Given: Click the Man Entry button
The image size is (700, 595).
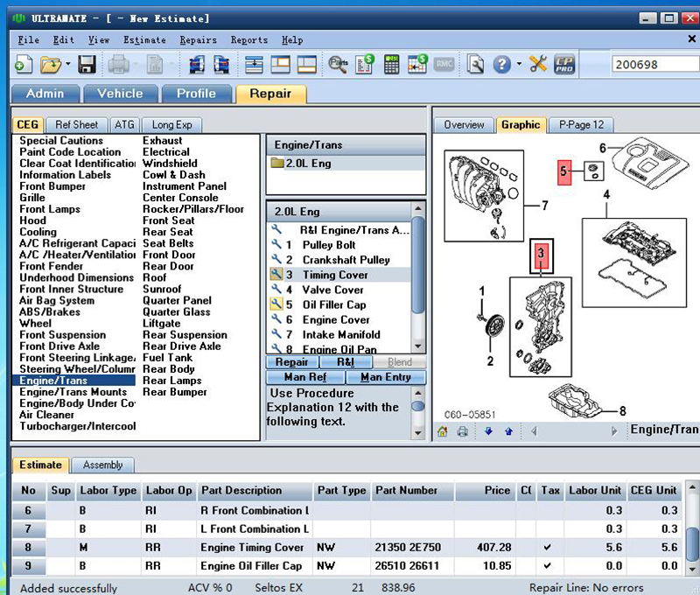Looking at the screenshot, I should tap(386, 378).
